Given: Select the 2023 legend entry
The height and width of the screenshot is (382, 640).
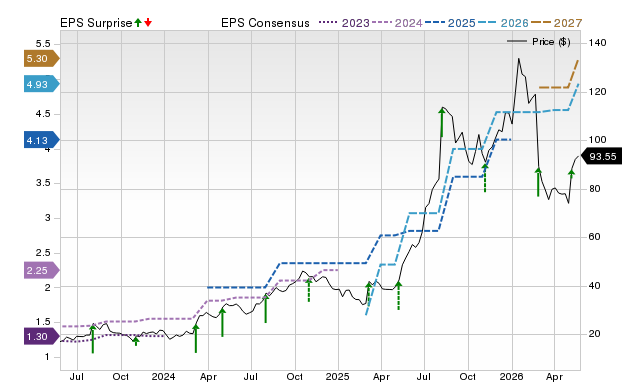Looking at the screenshot, I should pos(344,23).
